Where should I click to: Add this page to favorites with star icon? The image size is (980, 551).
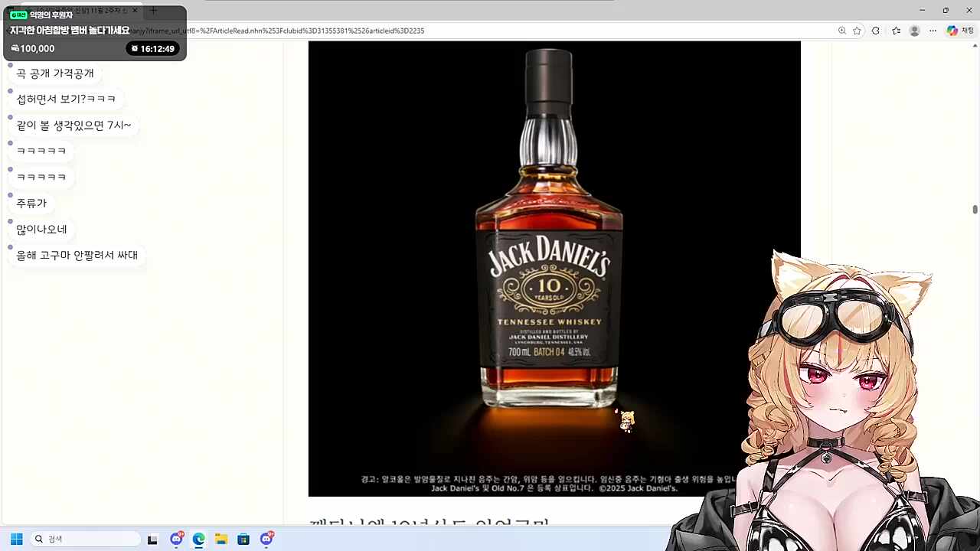857,31
